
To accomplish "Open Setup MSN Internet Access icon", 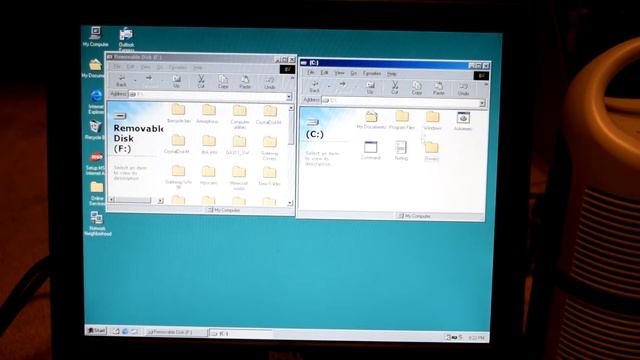I will (x=96, y=163).
